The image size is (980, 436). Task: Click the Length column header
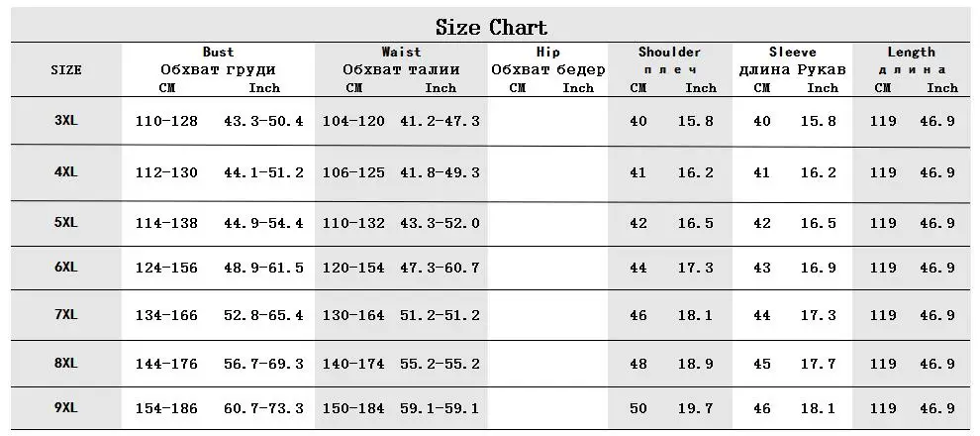(x=912, y=52)
